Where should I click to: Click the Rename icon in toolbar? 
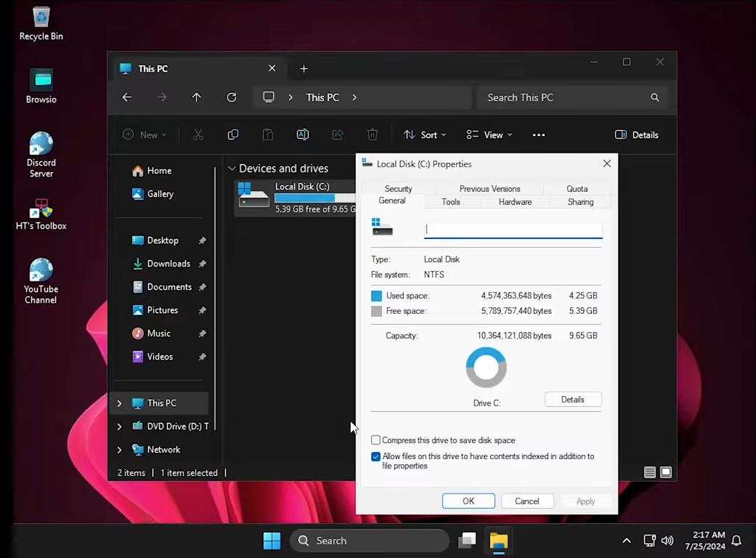click(303, 134)
